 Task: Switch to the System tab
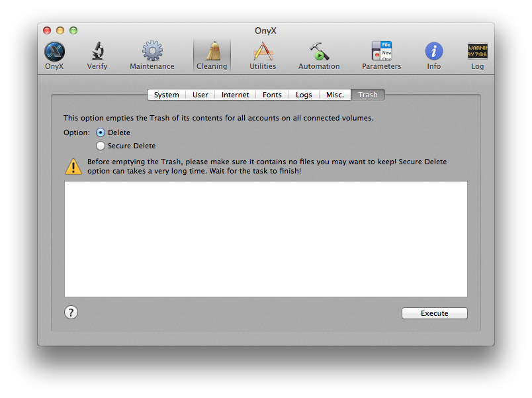click(x=166, y=95)
